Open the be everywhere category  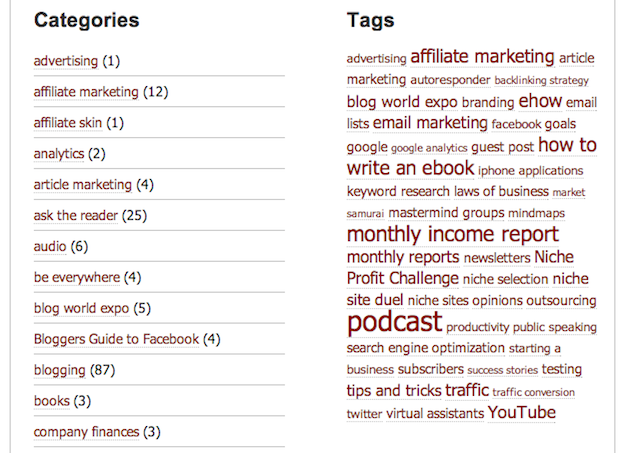(76, 277)
